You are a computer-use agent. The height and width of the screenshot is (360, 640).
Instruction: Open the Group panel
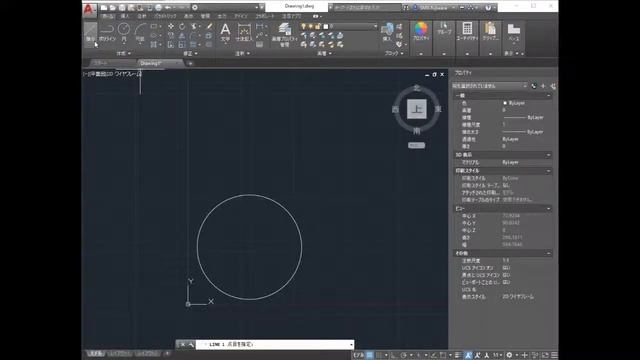444,29
